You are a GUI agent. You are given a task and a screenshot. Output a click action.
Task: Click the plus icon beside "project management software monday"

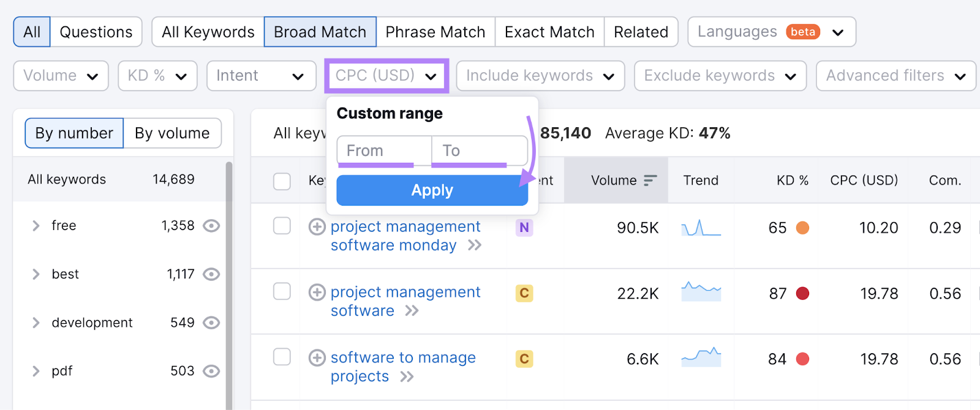[317, 227]
